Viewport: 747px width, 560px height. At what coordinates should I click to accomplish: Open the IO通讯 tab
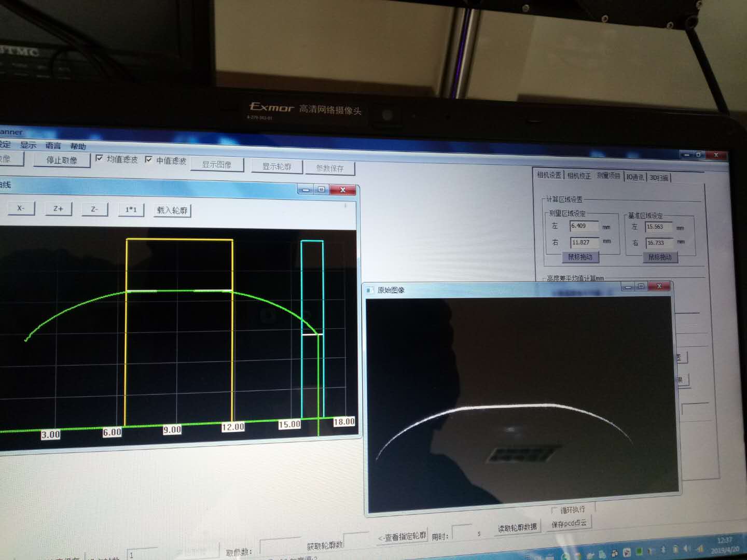[635, 177]
